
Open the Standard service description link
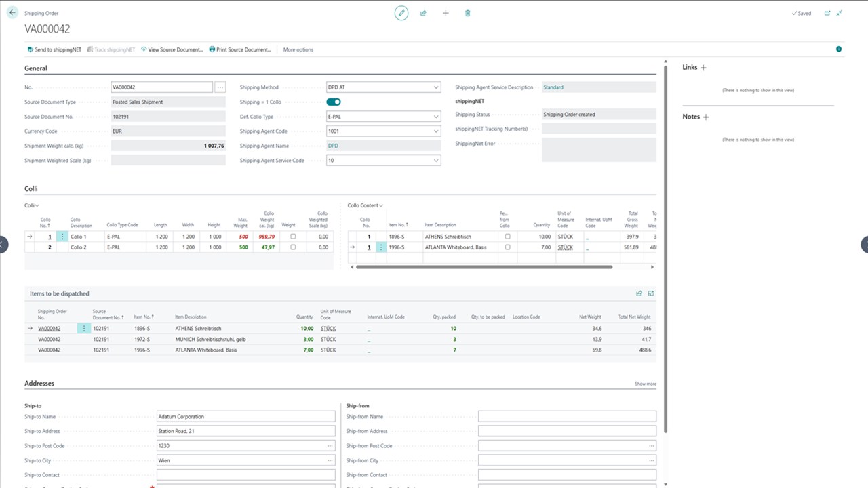tap(553, 87)
